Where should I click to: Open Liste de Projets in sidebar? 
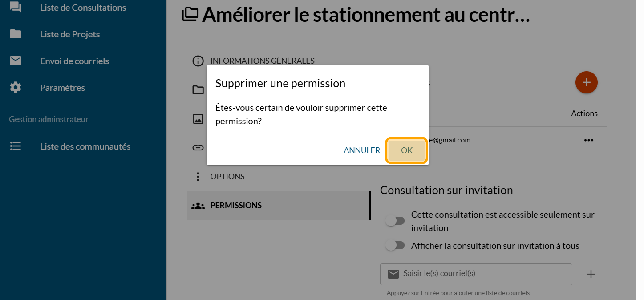click(x=70, y=34)
